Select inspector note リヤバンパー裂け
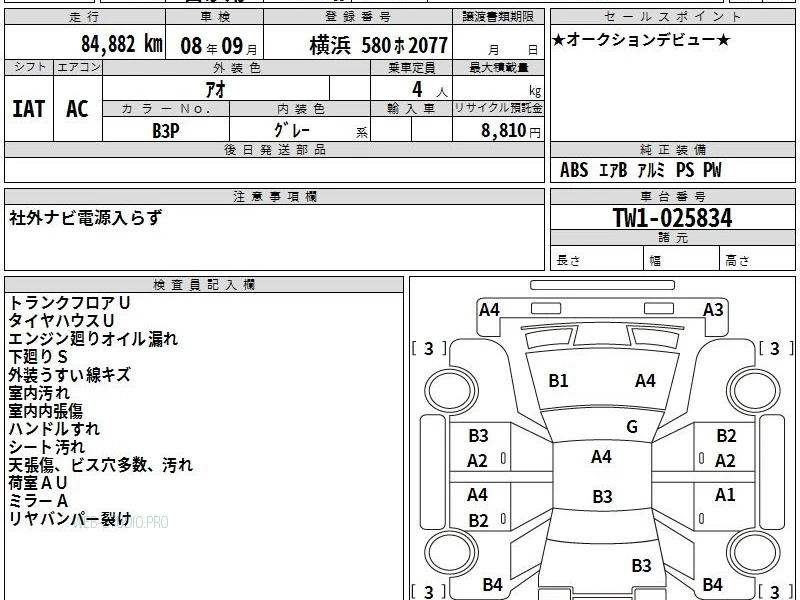 pyautogui.click(x=70, y=519)
